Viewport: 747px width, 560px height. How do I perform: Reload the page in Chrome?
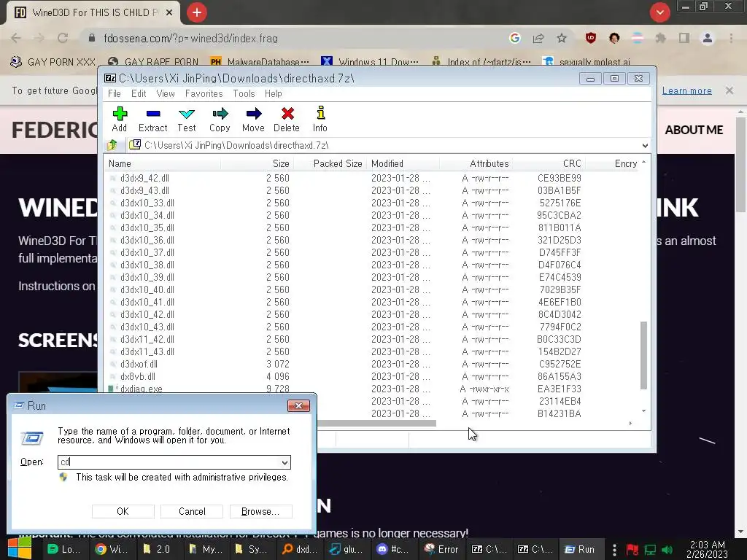[63, 38]
